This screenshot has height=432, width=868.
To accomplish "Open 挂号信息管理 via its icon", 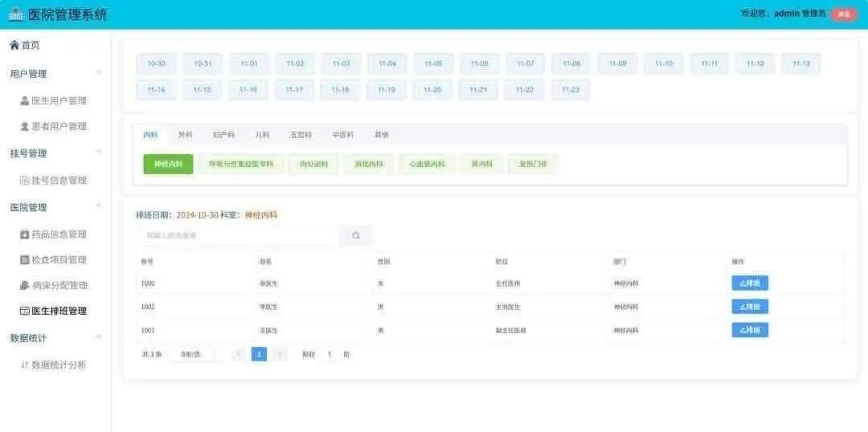I will click(x=24, y=181).
